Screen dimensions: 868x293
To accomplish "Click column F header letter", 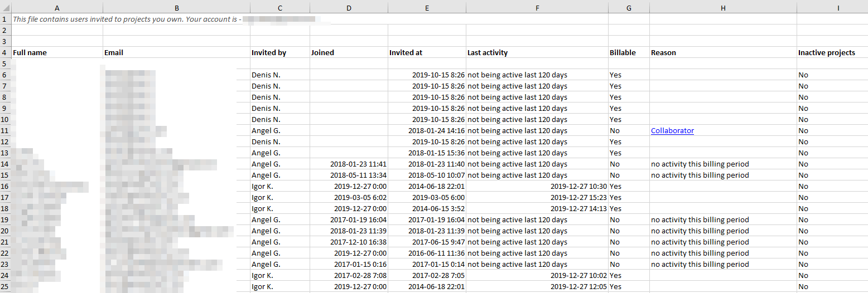I will tap(537, 8).
